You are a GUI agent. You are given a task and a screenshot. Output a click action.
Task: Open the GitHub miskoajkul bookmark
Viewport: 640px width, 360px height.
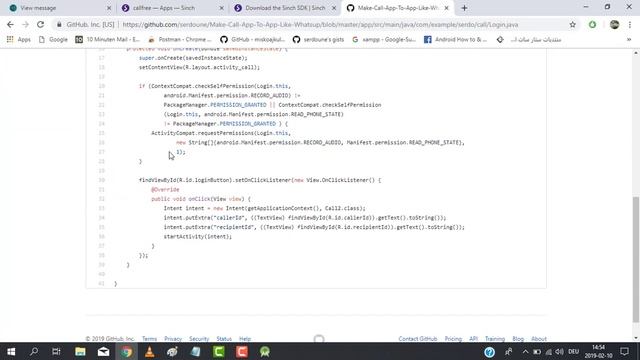[253, 40]
